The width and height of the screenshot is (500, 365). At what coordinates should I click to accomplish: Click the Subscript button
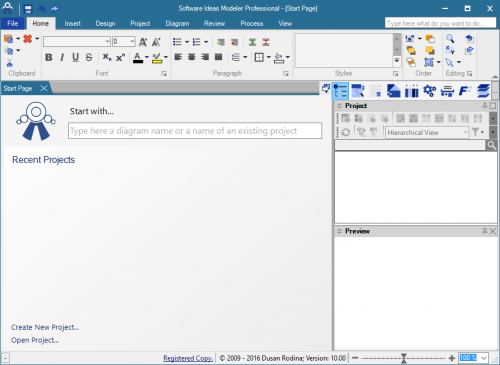107,57
